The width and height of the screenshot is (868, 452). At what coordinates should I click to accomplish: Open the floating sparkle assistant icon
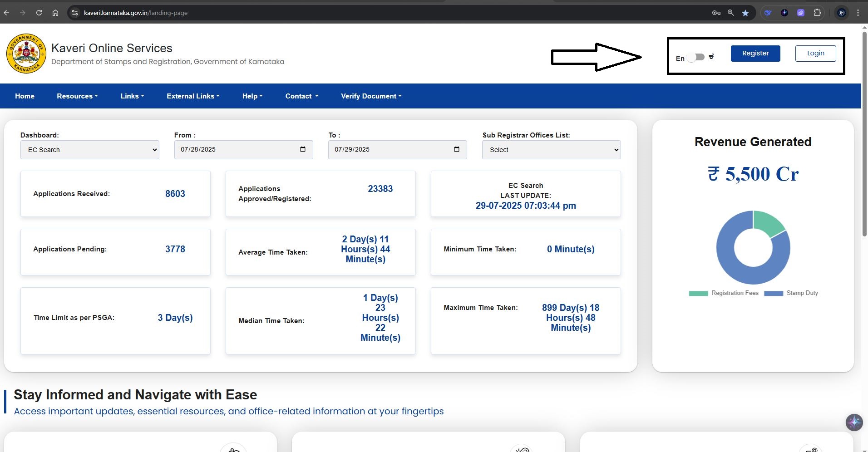854,422
